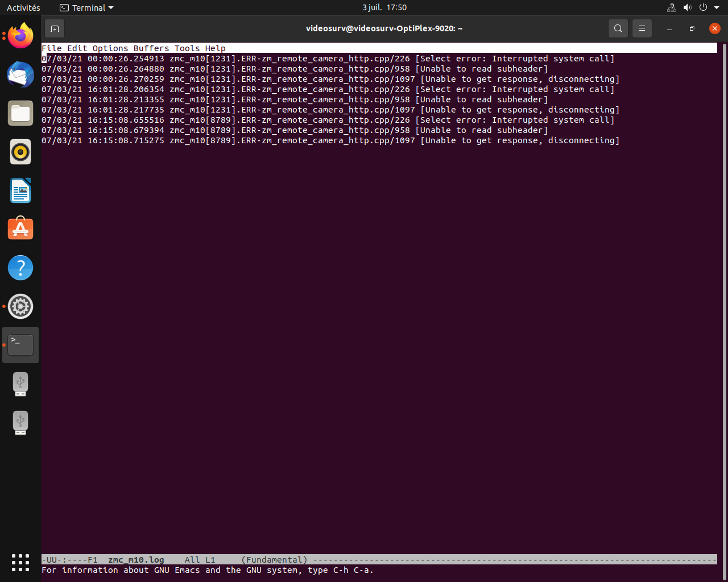Click the -UU-:----F1 status in mode line
Image resolution: width=728 pixels, height=582 pixels.
69,560
